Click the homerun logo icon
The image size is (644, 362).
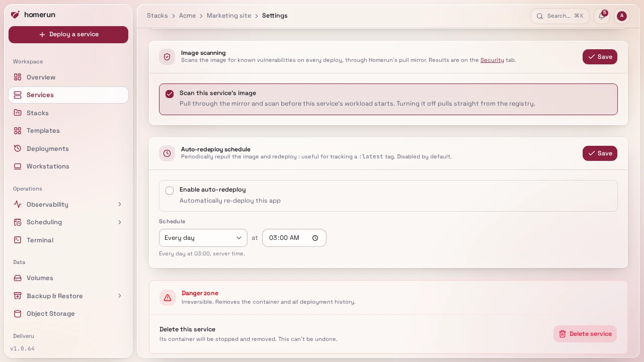pyautogui.click(x=15, y=15)
